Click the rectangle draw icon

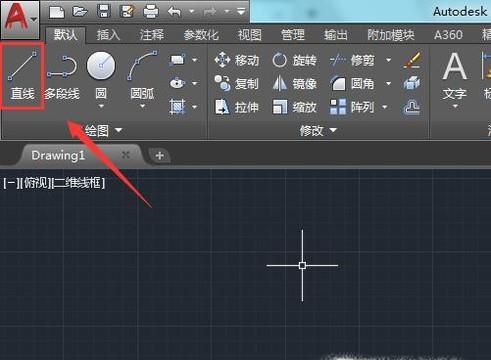[177, 60]
